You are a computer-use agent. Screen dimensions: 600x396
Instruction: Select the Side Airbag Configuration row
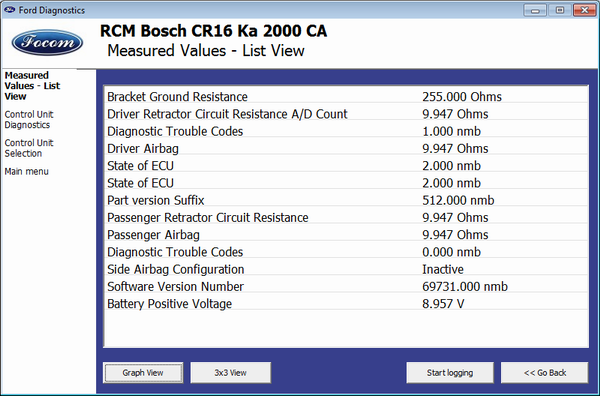click(x=346, y=269)
